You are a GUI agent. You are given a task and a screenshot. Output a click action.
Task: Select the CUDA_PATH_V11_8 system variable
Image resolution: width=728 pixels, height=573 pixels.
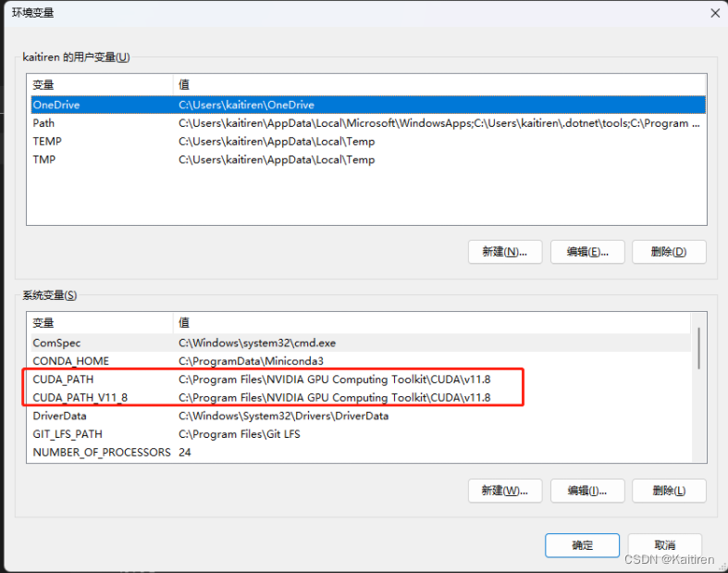361,397
